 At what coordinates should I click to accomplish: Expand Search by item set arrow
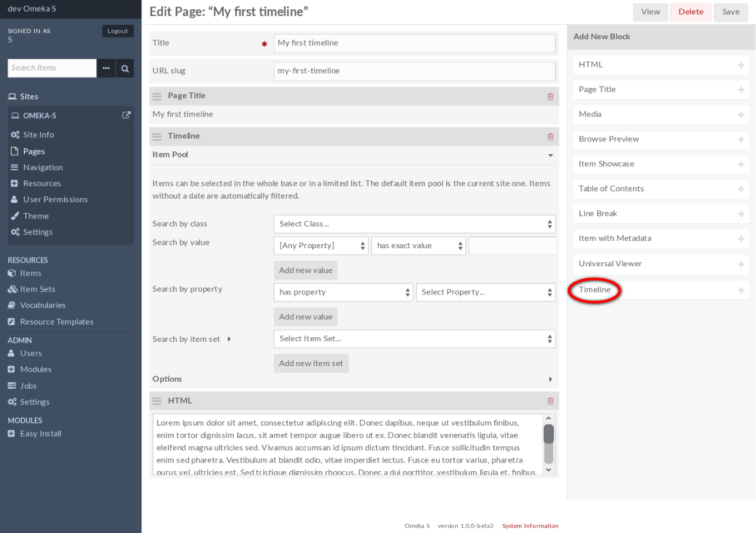229,339
